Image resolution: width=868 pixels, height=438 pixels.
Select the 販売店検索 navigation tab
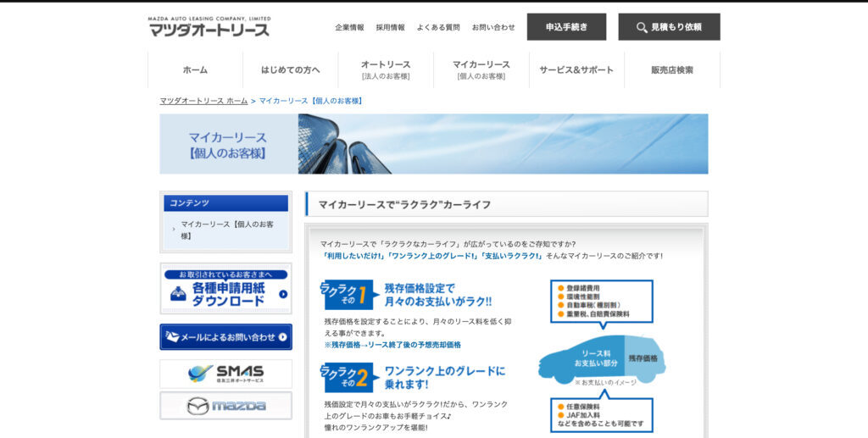[x=672, y=69]
